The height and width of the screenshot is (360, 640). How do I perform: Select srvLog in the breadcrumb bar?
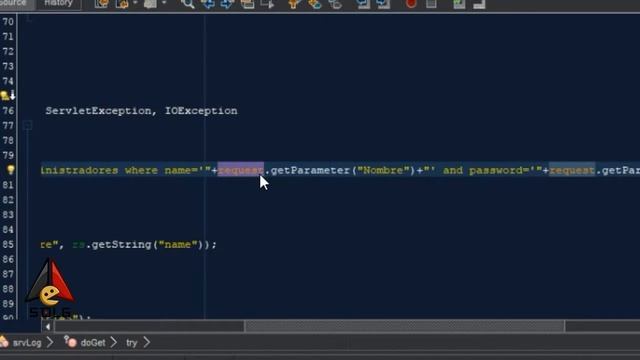pyautogui.click(x=27, y=343)
